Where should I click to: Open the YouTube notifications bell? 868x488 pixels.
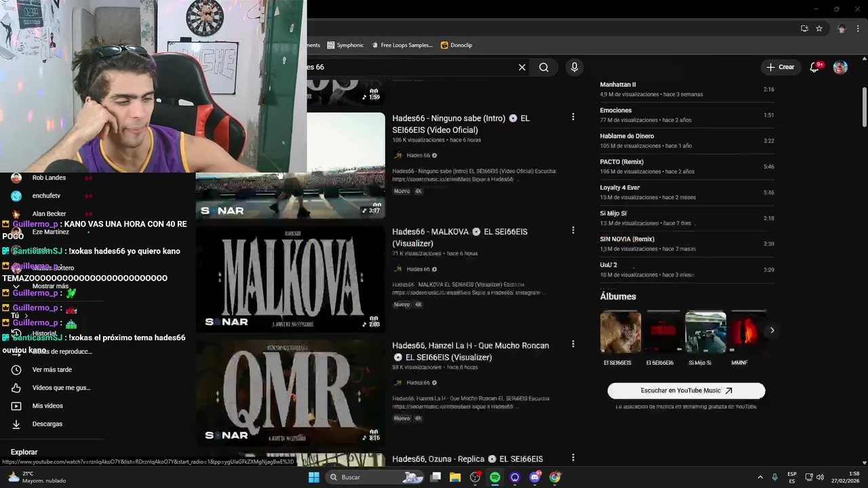click(815, 67)
